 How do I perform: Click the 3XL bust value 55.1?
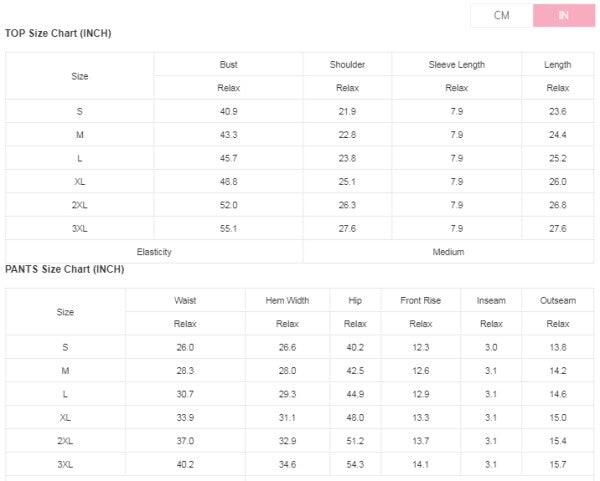(228, 229)
